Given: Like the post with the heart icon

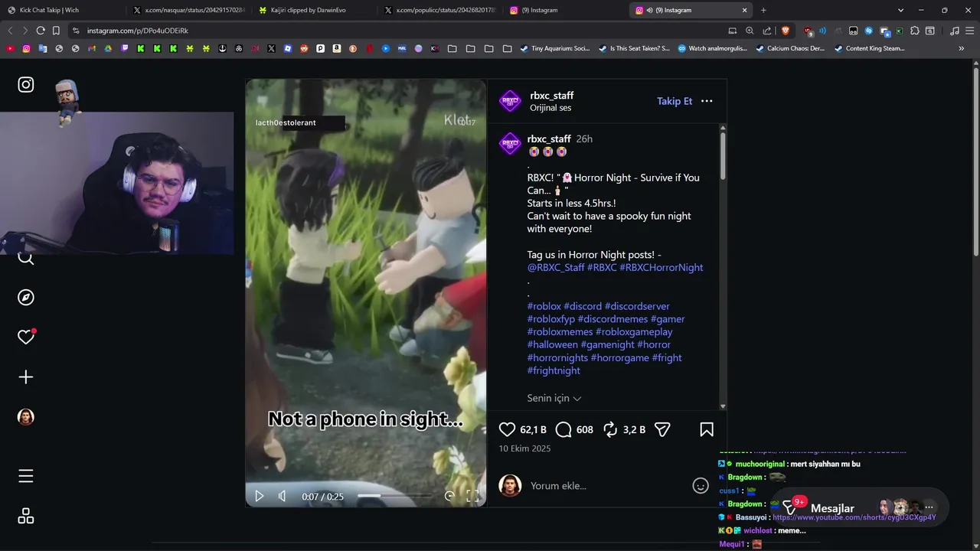Looking at the screenshot, I should pyautogui.click(x=507, y=429).
